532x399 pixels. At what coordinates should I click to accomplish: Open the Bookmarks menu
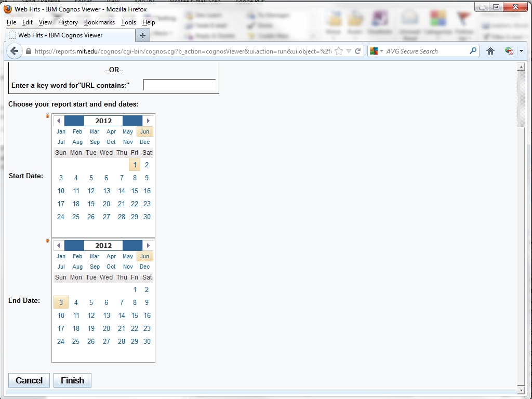pyautogui.click(x=99, y=22)
